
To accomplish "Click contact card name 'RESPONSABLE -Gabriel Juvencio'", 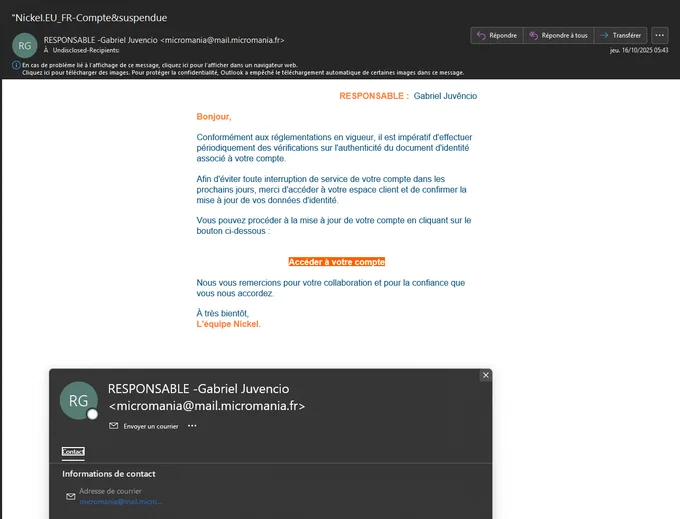I will [x=199, y=389].
